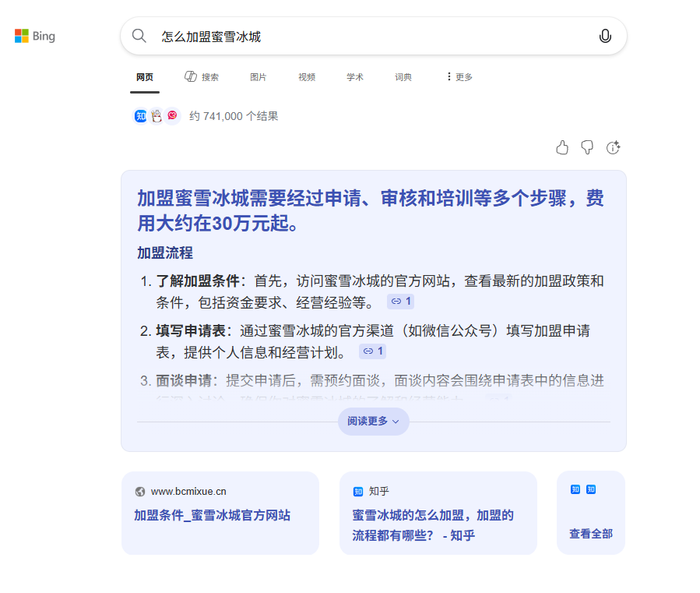The height and width of the screenshot is (593, 700).
Task: Expand the answer with 阅读更多
Action: [373, 422]
